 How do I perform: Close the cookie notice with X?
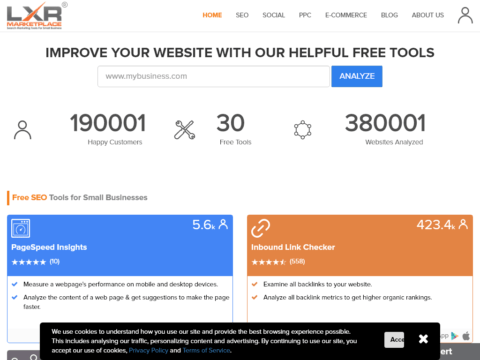pos(423,339)
